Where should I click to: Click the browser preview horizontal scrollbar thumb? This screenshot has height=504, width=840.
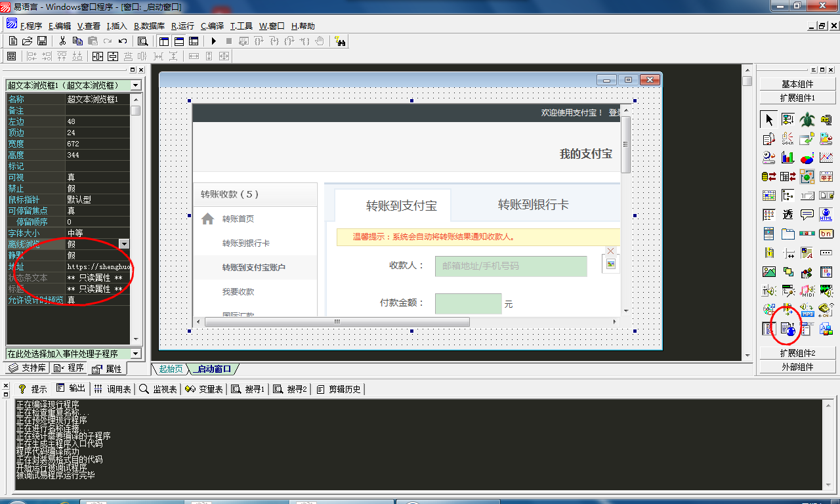(337, 322)
